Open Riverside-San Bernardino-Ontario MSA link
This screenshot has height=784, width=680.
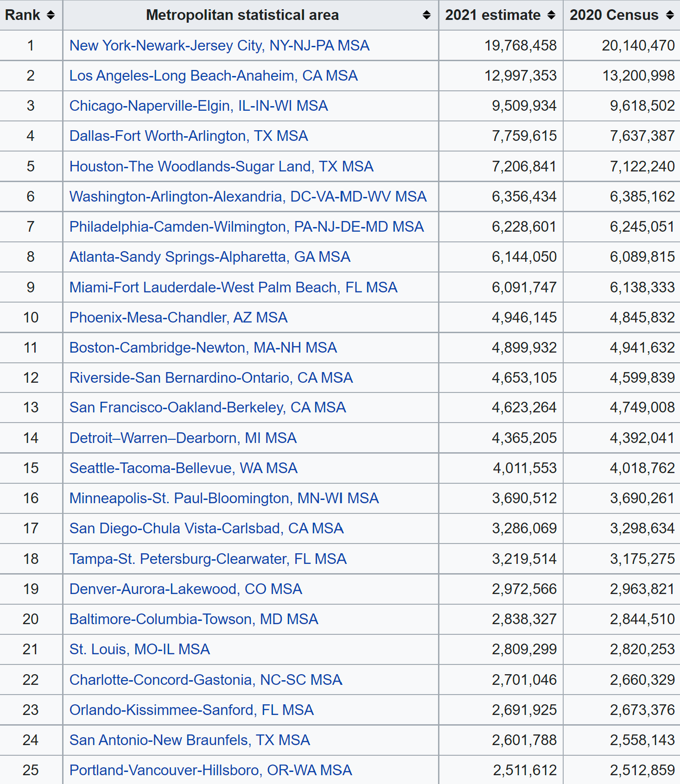pyautogui.click(x=211, y=378)
